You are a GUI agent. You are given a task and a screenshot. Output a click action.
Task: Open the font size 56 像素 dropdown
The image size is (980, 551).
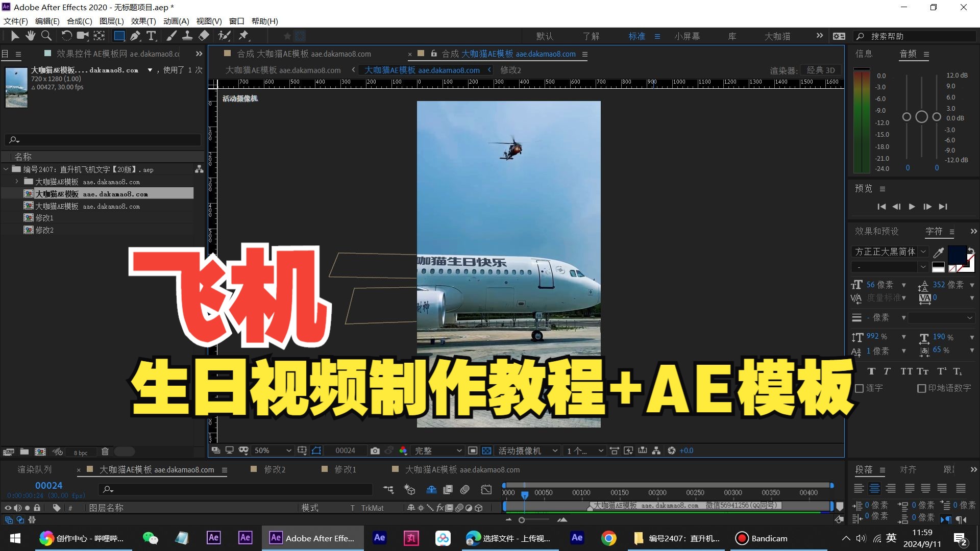point(904,285)
